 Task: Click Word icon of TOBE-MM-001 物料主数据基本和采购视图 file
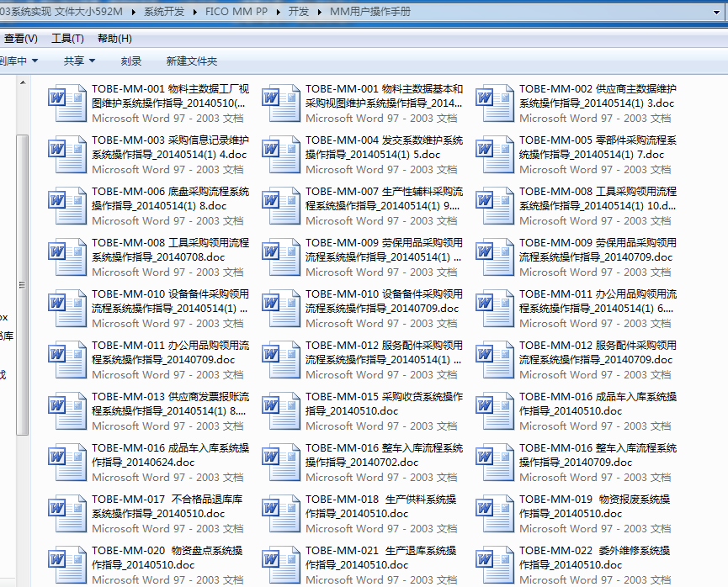[x=281, y=103]
